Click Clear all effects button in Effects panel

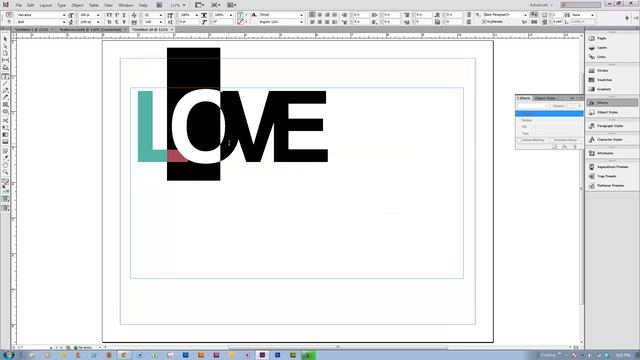[x=554, y=147]
